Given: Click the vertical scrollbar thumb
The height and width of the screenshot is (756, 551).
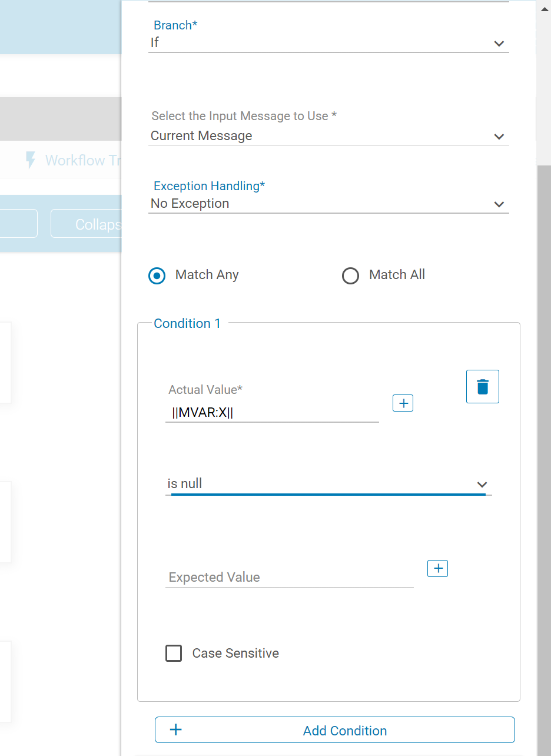Looking at the screenshot, I should click(544, 459).
